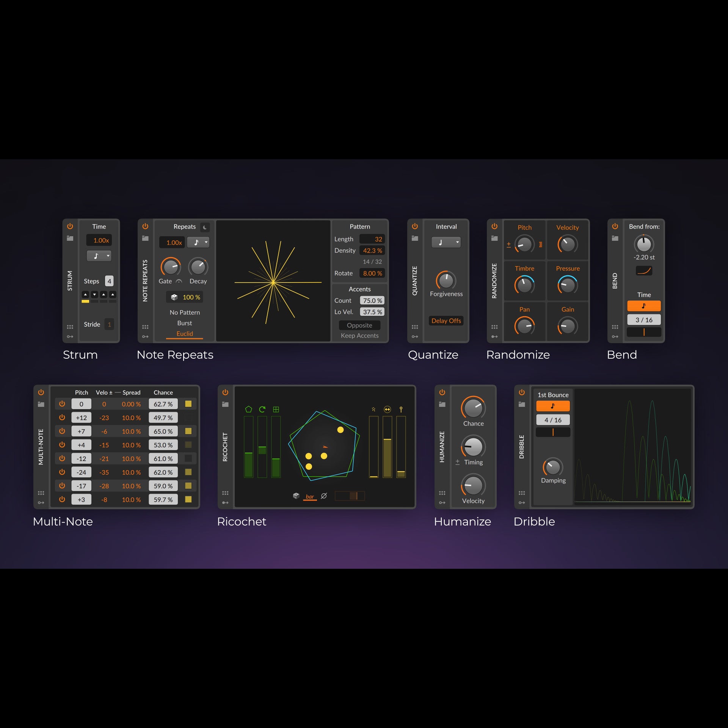The width and height of the screenshot is (728, 728).
Task: Click the Dribble 1st Bounce value 4 / 16
Action: (x=553, y=420)
